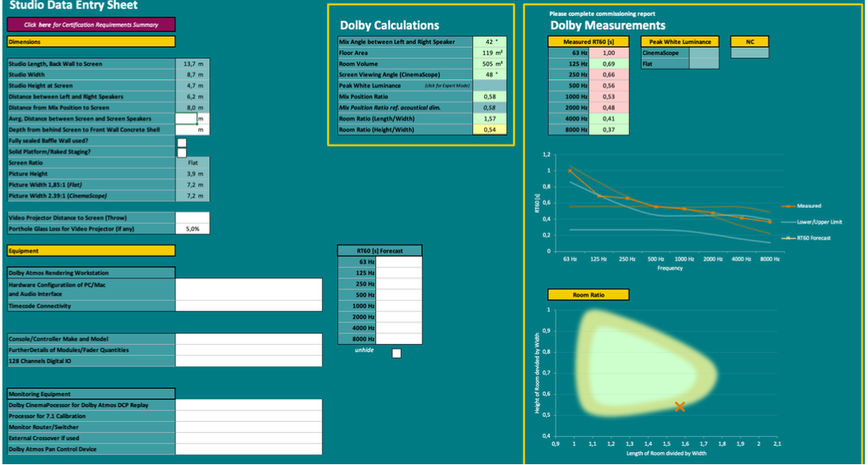Click the 63 Hz RT60 Forecast cell

[x=399, y=262]
